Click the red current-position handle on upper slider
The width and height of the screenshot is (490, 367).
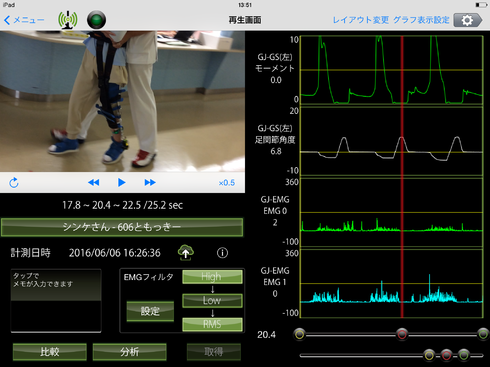402,334
